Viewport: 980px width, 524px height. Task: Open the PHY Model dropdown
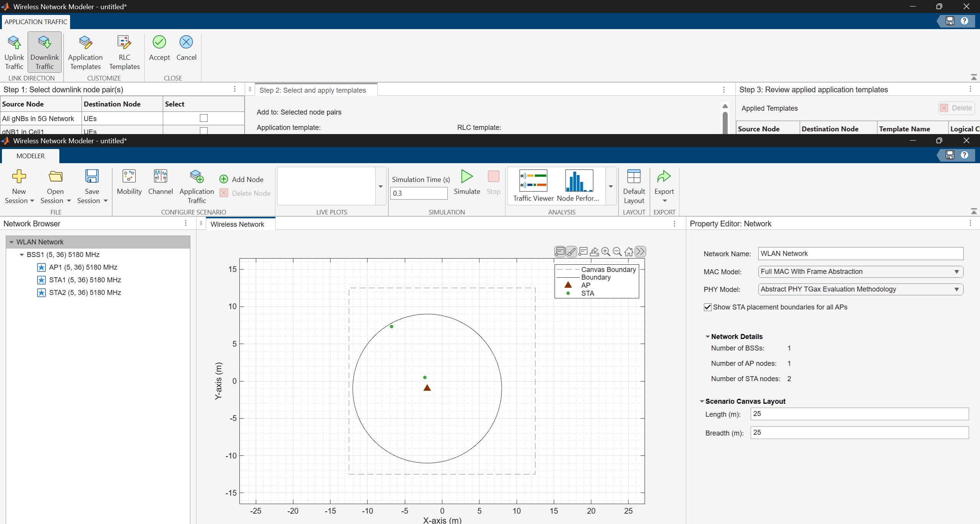861,289
